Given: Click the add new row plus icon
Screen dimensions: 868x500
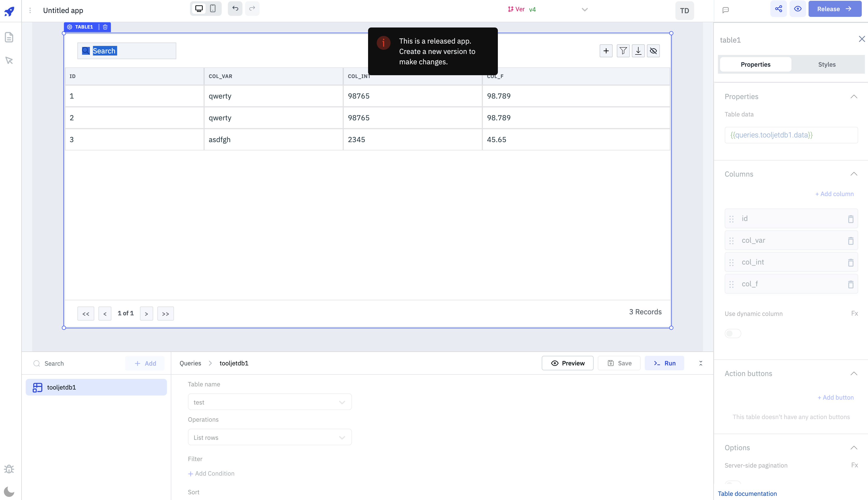Looking at the screenshot, I should click(x=606, y=51).
